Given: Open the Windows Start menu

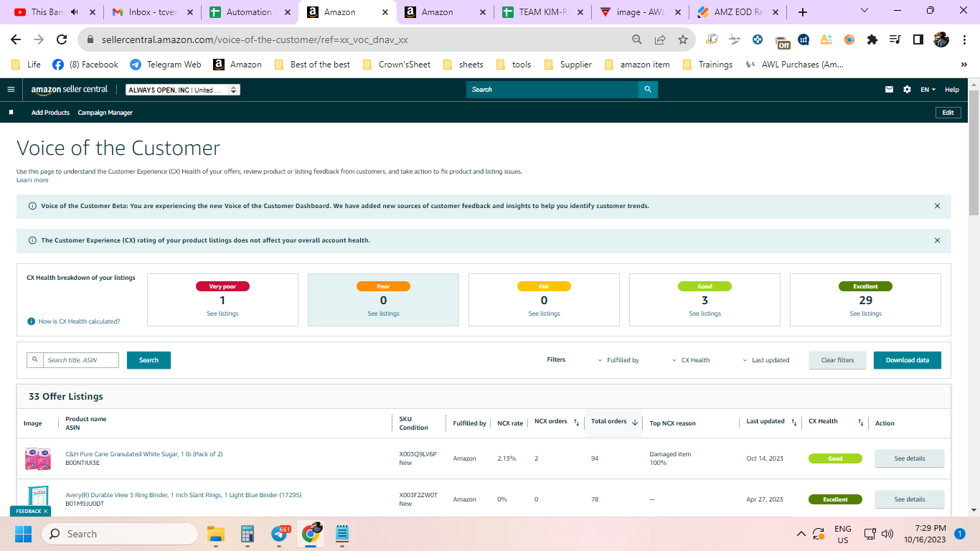Looking at the screenshot, I should point(23,534).
